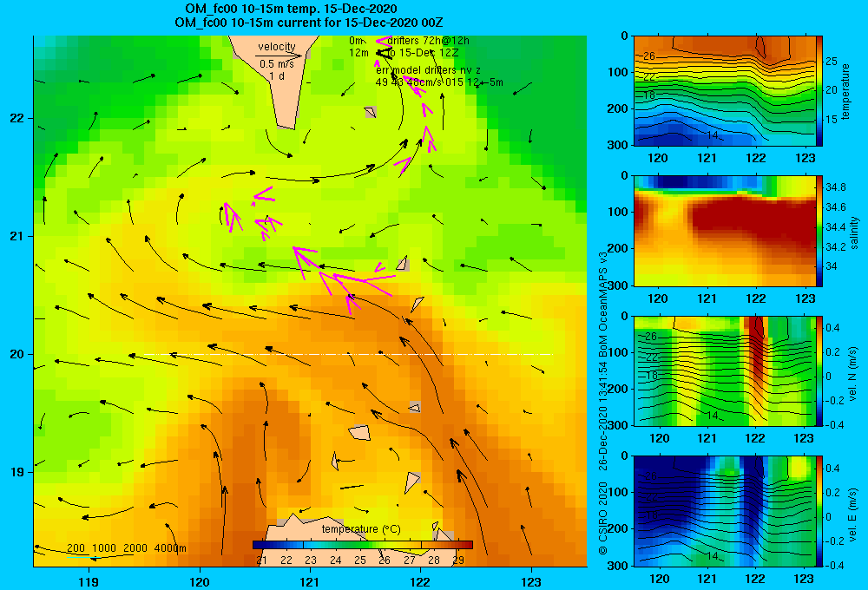The height and width of the screenshot is (590, 868).
Task: Open the eastward velocity depth-section panel
Action: coord(725,511)
